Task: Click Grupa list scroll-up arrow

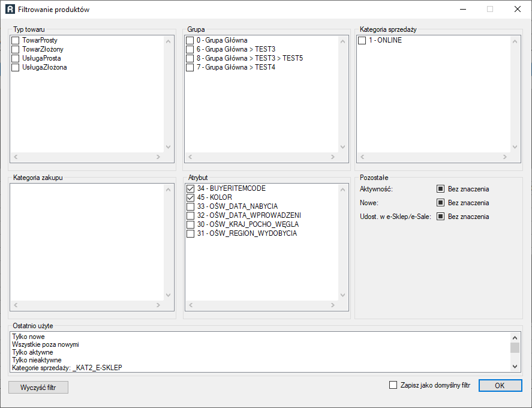Action: [x=342, y=41]
